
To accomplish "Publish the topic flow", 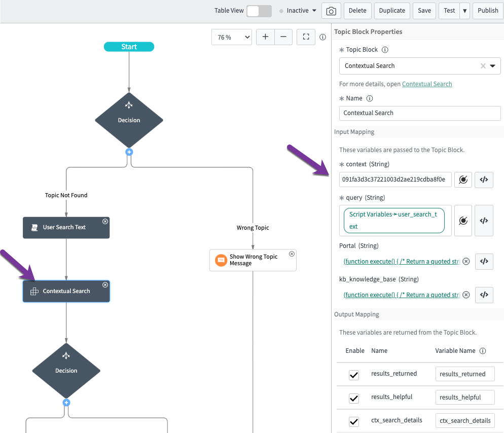I will pyautogui.click(x=487, y=11).
